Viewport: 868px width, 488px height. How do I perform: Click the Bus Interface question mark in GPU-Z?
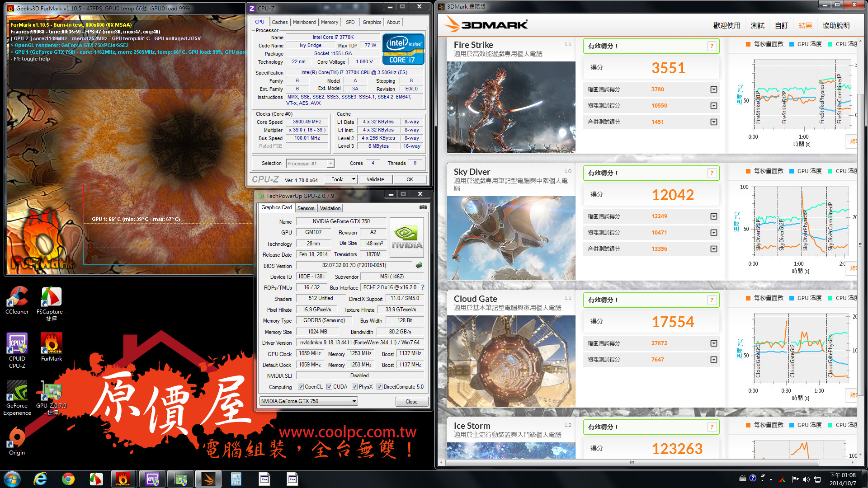(423, 287)
